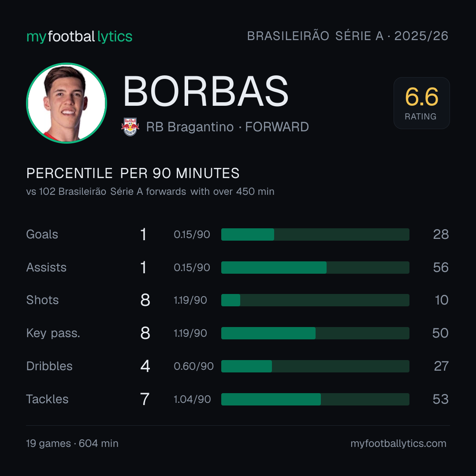Click the RB Bragantino Forward text
Image resolution: width=476 pixels, height=476 pixels.
[x=227, y=127]
